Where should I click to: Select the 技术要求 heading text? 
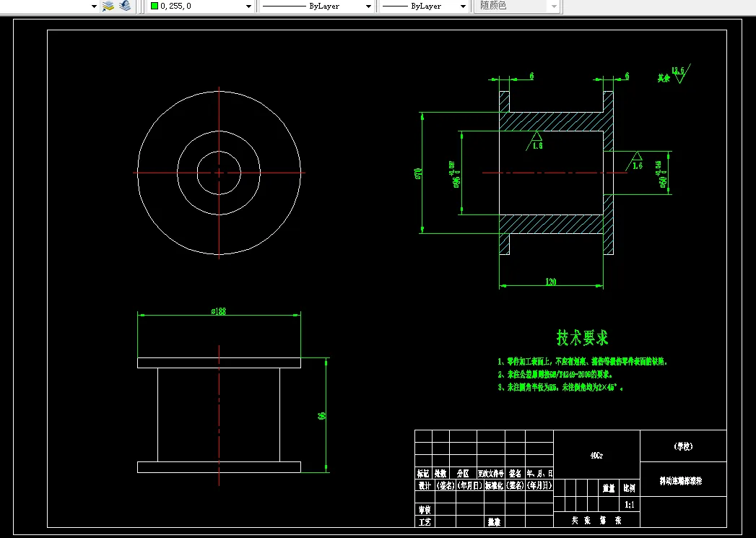point(583,337)
